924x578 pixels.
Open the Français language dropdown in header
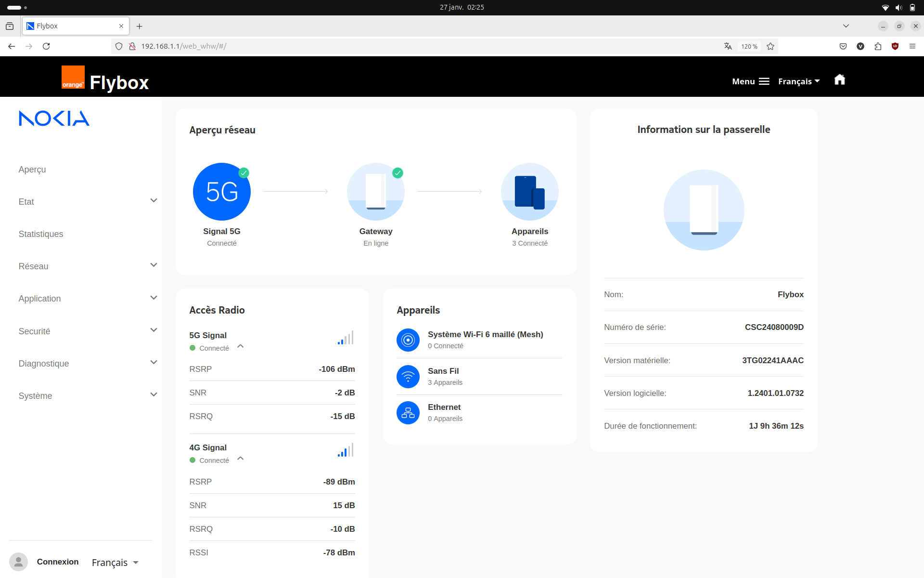point(799,81)
